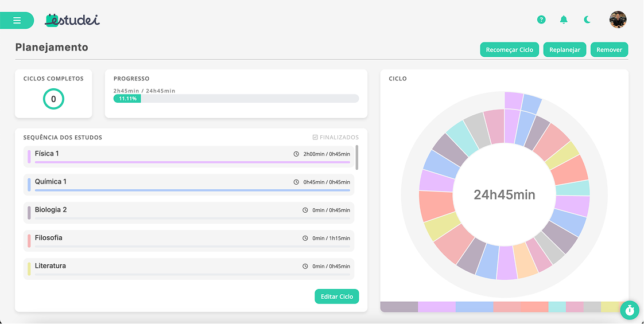The image size is (644, 324).
Task: Open the help question mark icon
Action: pos(541,20)
